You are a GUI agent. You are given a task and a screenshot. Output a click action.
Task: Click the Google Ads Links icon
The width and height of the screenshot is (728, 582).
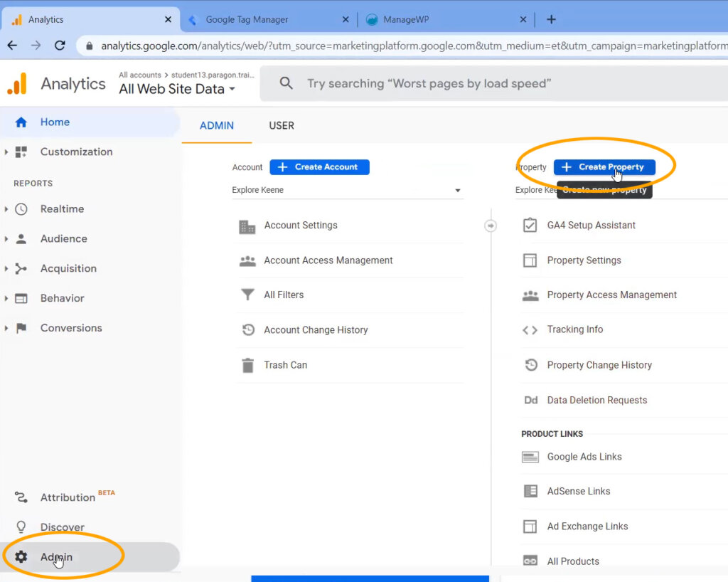click(x=530, y=457)
